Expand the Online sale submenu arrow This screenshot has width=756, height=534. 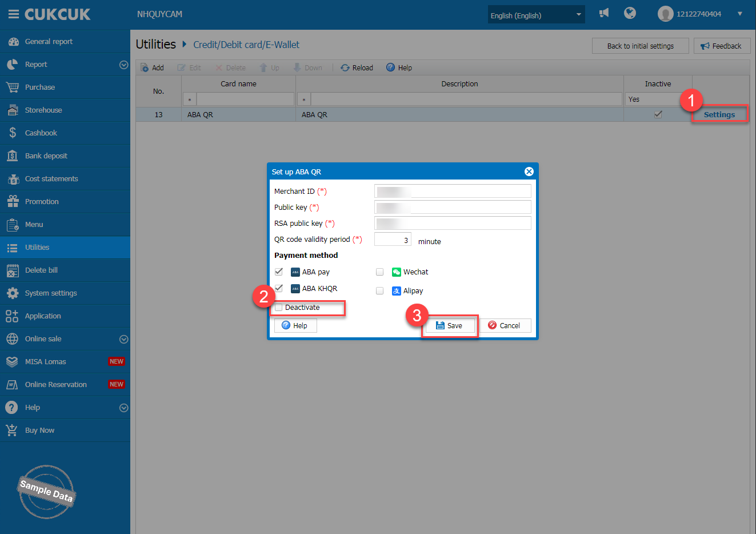pyautogui.click(x=123, y=339)
